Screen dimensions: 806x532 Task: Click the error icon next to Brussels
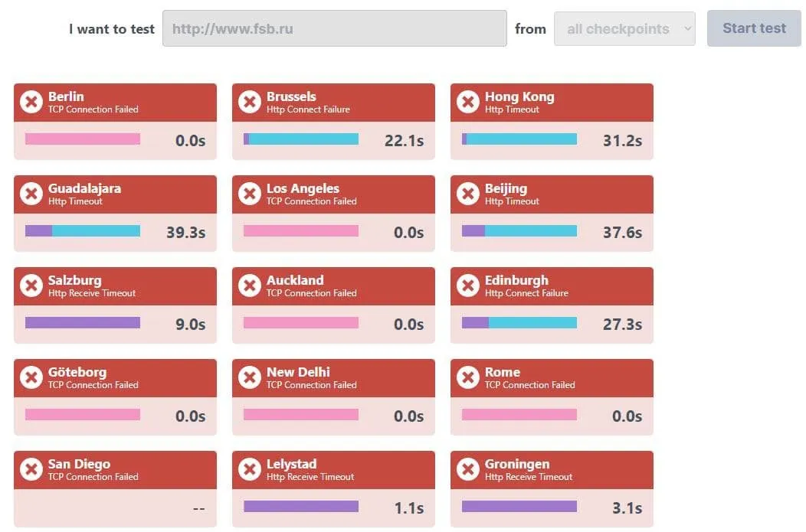(250, 102)
